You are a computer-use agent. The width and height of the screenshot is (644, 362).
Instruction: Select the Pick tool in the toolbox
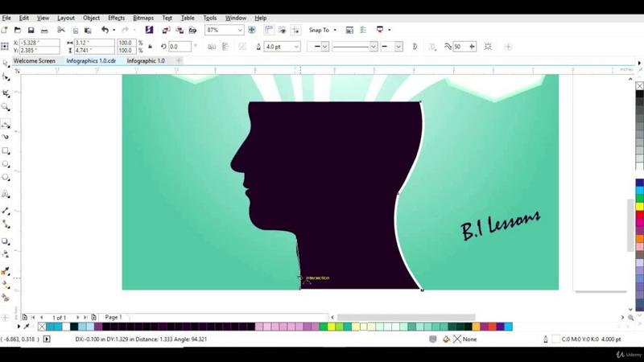coord(6,64)
